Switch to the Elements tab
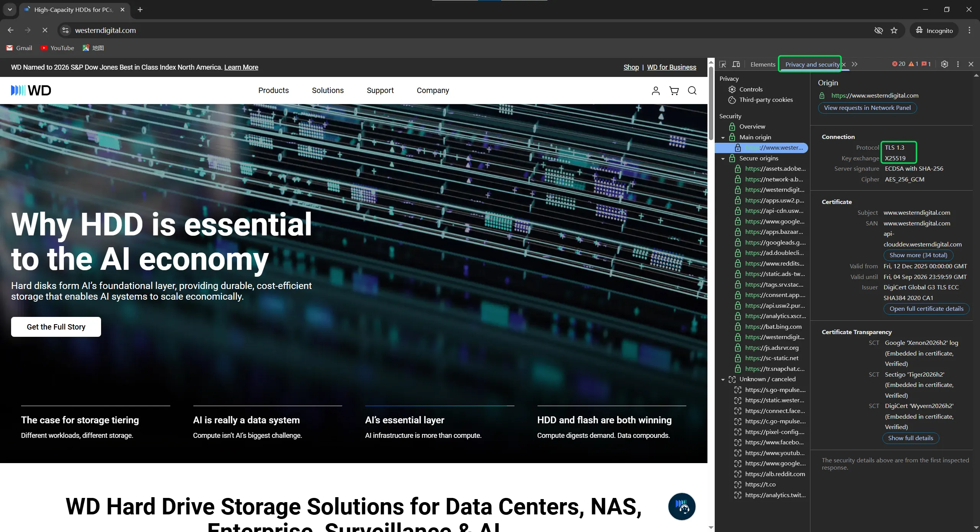Viewport: 980px width, 532px height. [763, 64]
